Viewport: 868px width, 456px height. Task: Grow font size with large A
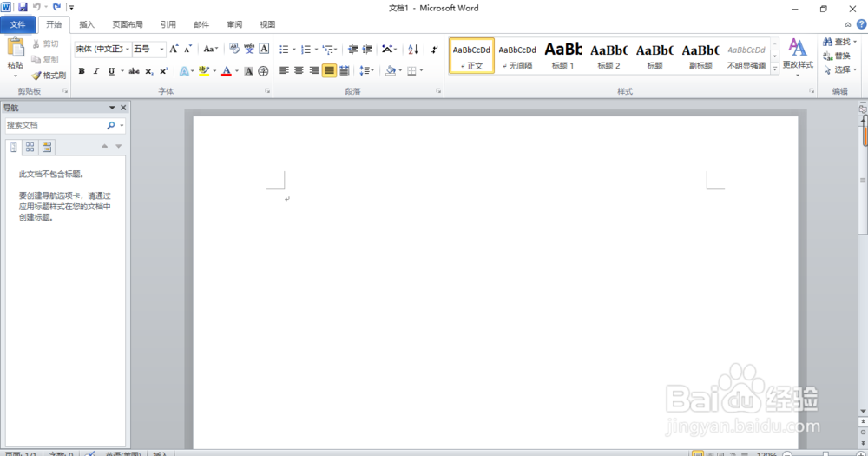(174, 49)
